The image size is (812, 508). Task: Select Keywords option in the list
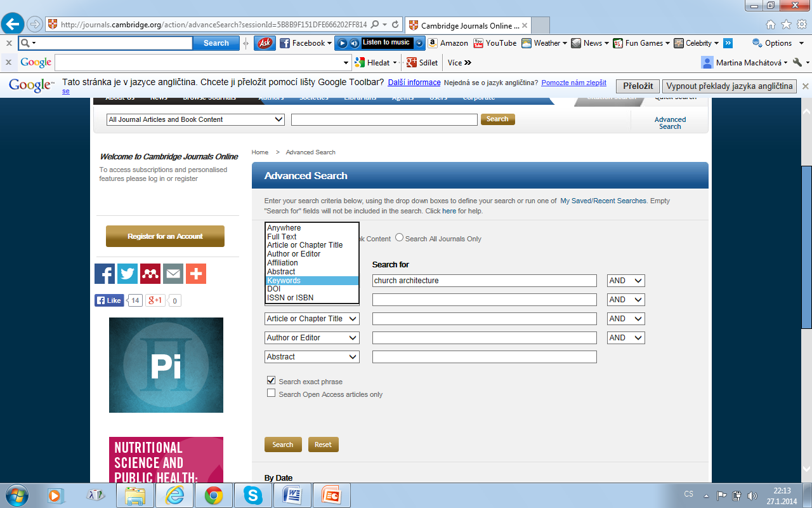tap(311, 281)
